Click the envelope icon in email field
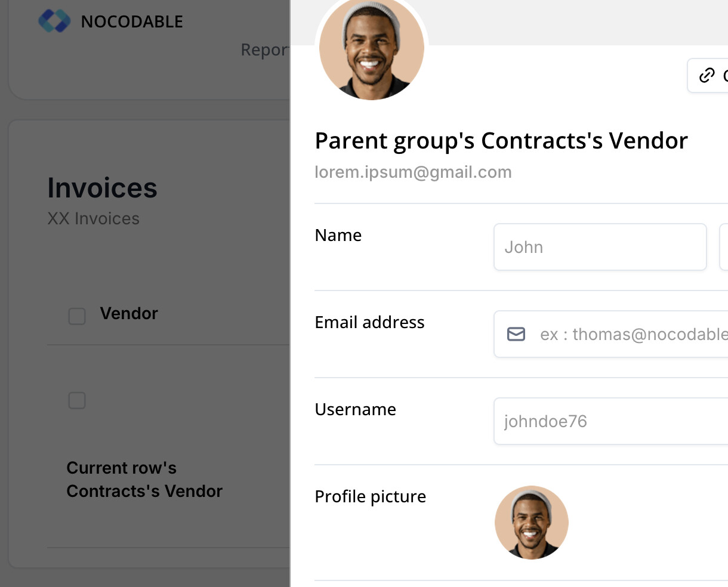Screen dimensions: 728x587 (x=516, y=334)
